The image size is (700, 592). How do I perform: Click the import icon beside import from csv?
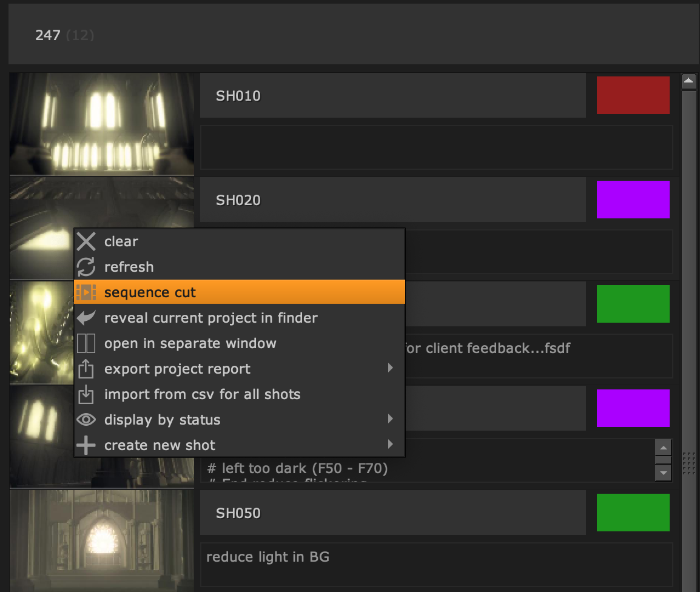point(86,394)
